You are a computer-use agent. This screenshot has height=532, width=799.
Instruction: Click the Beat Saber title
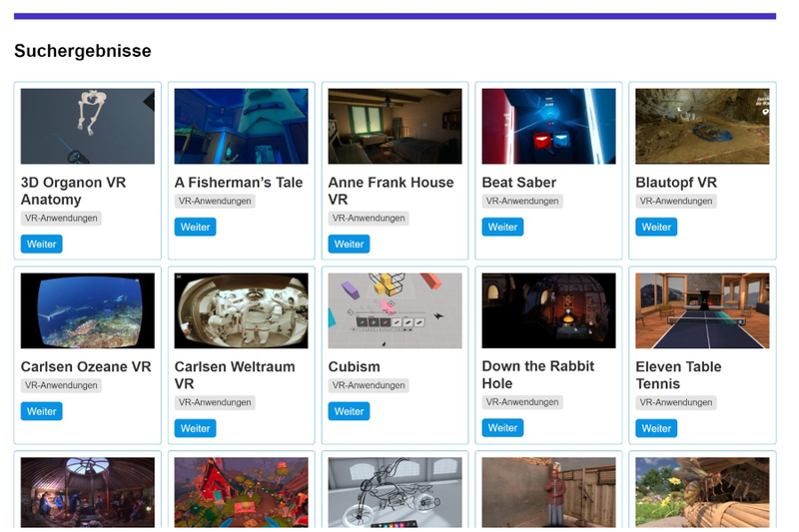518,183
